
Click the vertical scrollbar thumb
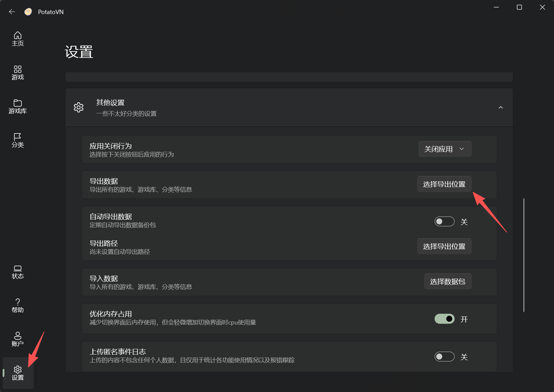click(524, 255)
